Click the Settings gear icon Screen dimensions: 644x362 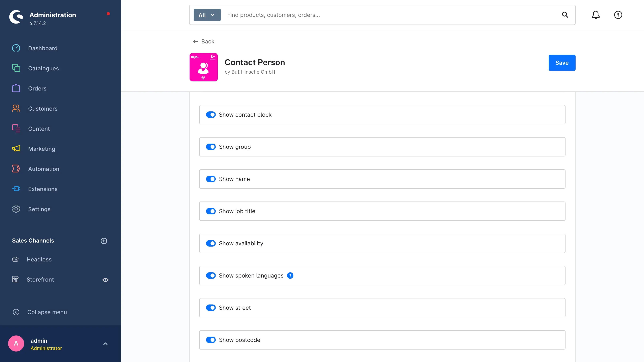(16, 209)
